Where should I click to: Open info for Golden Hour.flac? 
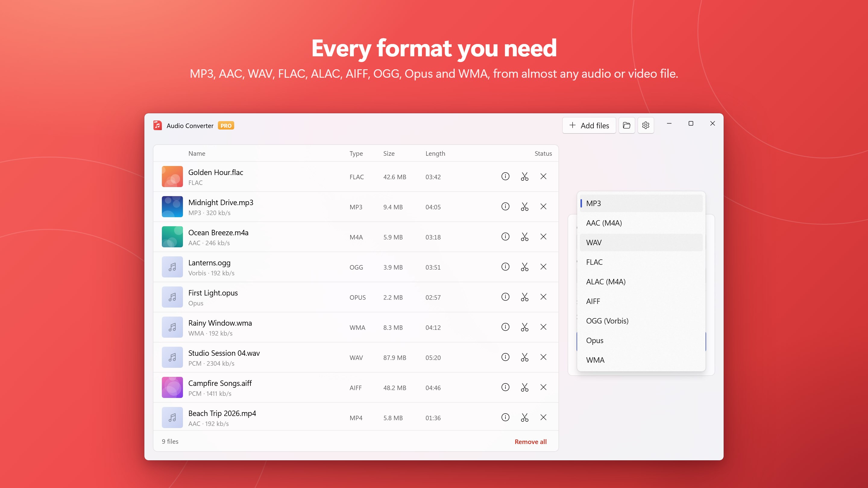505,177
